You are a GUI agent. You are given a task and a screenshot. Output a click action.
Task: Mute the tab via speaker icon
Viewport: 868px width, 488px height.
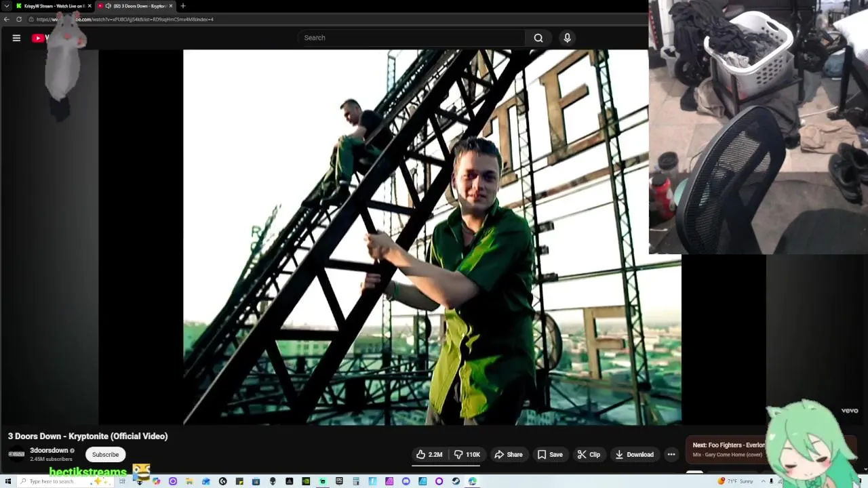coord(108,6)
